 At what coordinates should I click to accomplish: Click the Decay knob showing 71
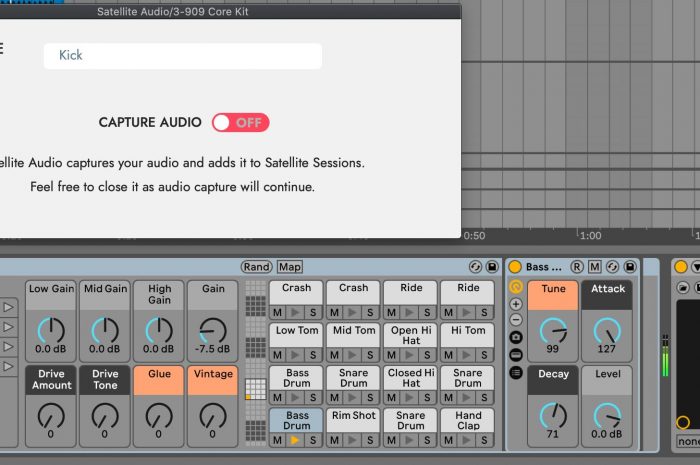click(553, 416)
